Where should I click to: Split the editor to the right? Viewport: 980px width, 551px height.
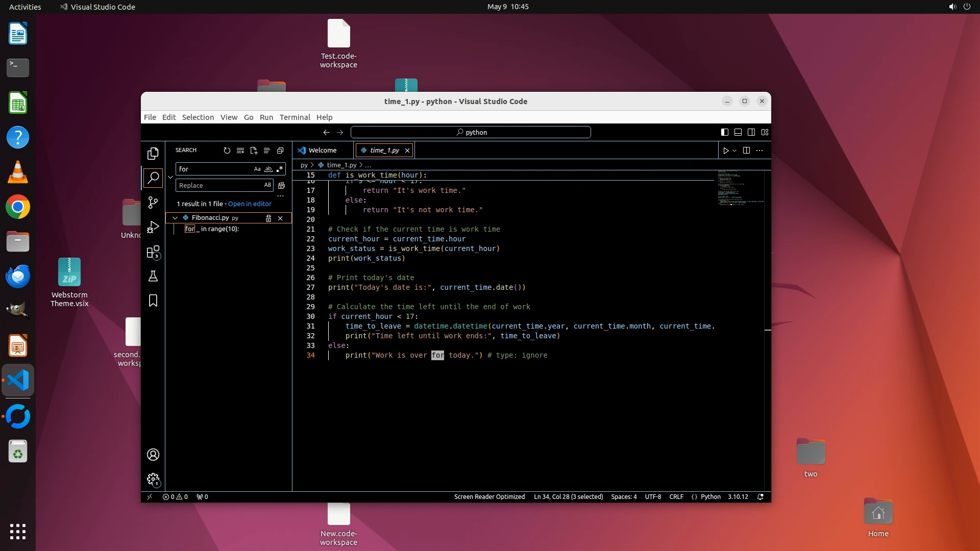(746, 151)
